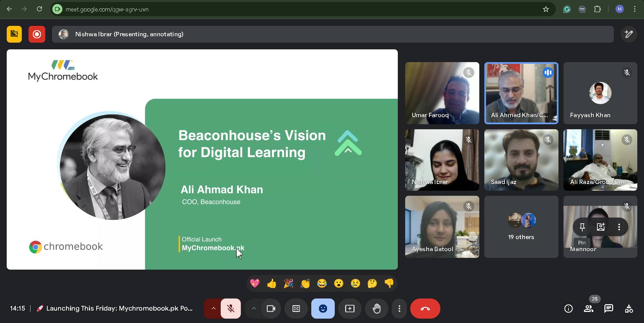Expand video settings arrow beside camera
The image size is (644, 323).
click(x=254, y=309)
